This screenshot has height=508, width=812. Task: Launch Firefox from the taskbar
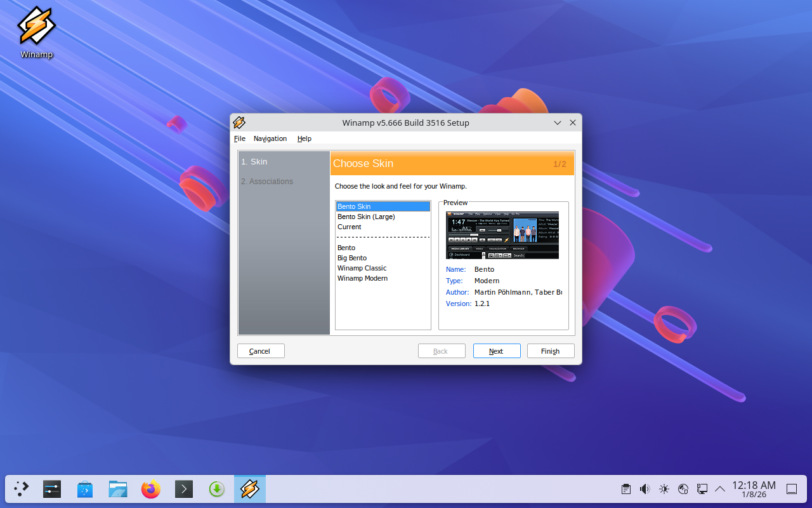coord(151,489)
